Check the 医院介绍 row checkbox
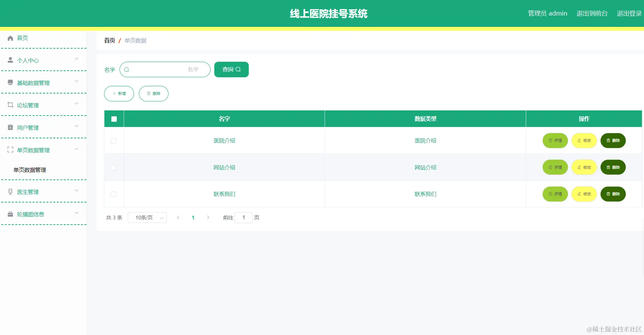The width and height of the screenshot is (644, 335). coord(113,141)
